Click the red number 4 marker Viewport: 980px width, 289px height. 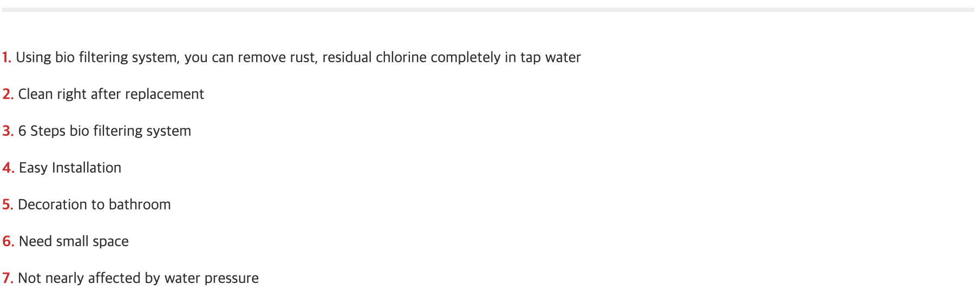pyautogui.click(x=8, y=168)
